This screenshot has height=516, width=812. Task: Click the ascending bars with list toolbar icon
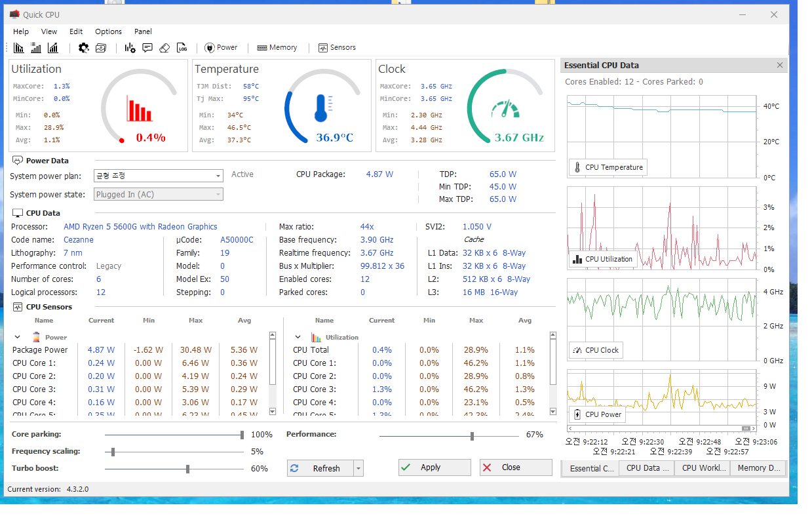pyautogui.click(x=36, y=48)
